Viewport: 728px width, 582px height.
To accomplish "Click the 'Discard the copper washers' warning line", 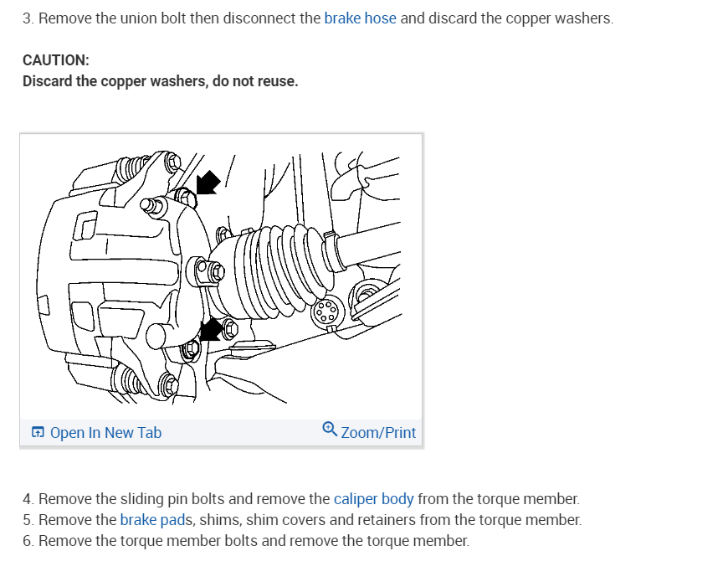I will point(160,81).
